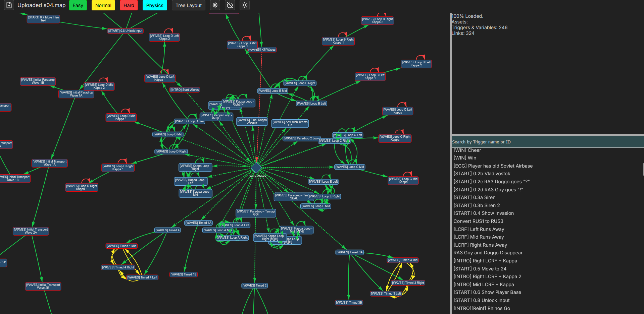Toggle the light theme sun icon
644x314 pixels.
[x=245, y=5]
